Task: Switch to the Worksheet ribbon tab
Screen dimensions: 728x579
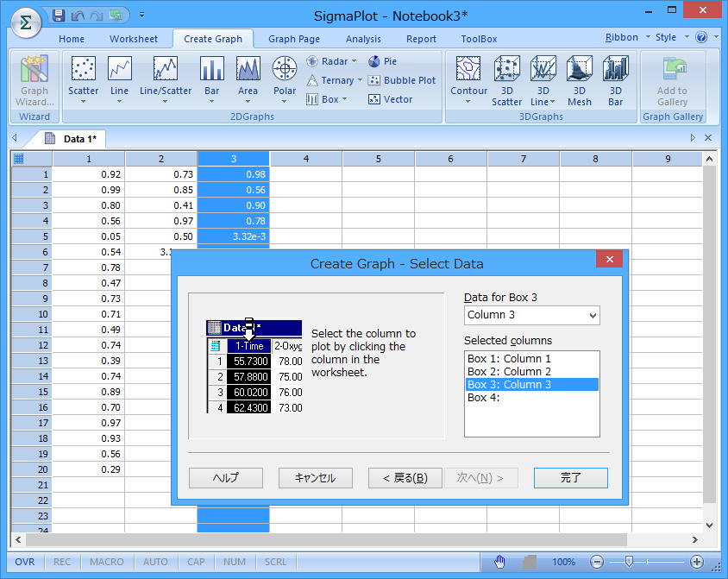Action: pos(134,39)
